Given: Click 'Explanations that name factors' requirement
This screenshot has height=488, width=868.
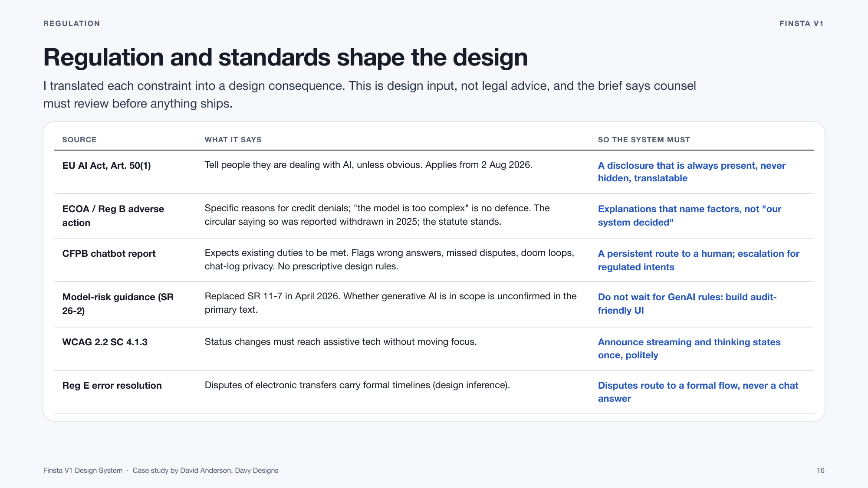Looking at the screenshot, I should [690, 216].
